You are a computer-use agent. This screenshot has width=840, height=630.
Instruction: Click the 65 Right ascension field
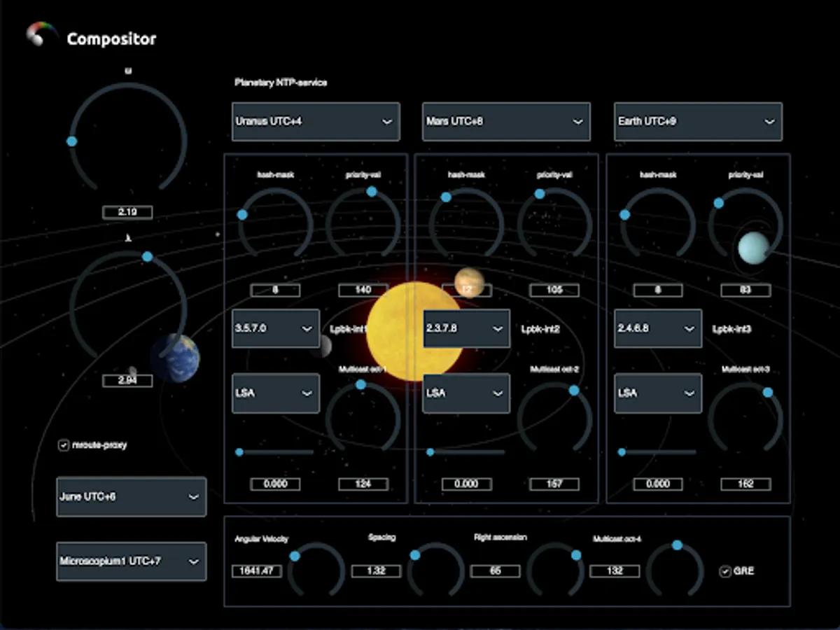[496, 570]
